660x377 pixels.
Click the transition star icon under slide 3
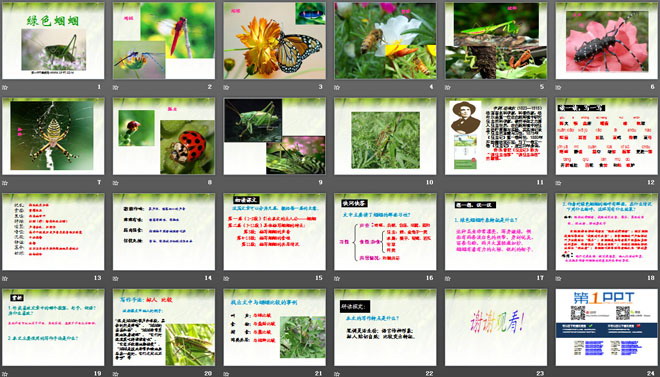pyautogui.click(x=226, y=88)
